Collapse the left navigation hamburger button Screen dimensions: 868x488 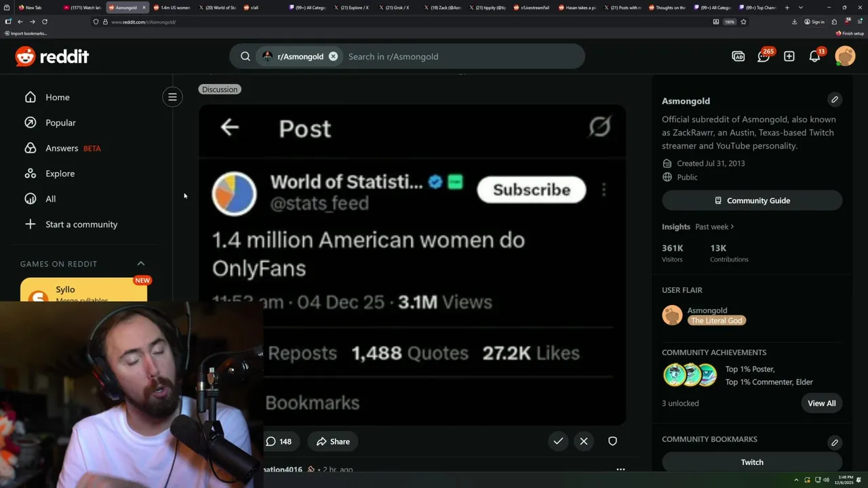[x=172, y=97]
